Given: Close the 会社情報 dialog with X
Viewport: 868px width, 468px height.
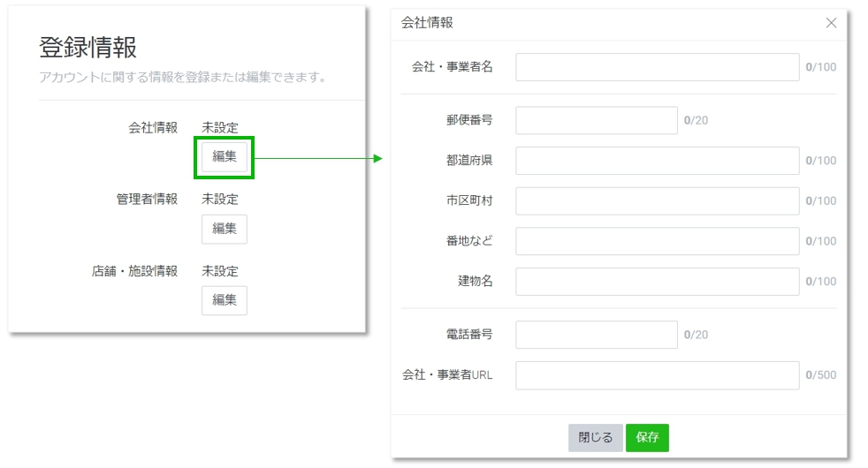Looking at the screenshot, I should (830, 23).
